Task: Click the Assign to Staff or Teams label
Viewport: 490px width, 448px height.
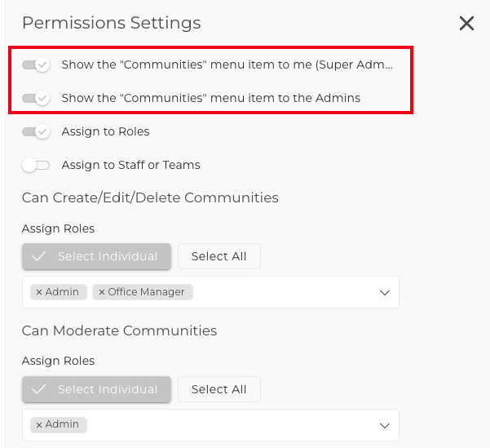Action: [x=131, y=165]
